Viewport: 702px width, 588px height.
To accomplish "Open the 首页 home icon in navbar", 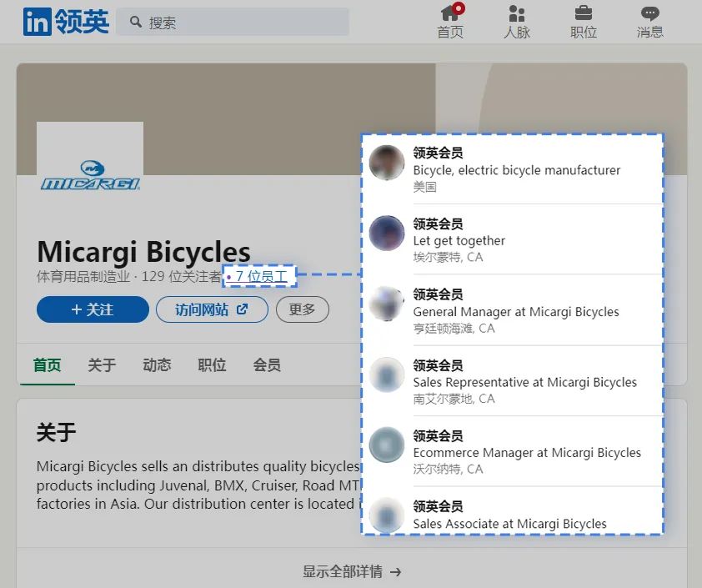I will click(x=450, y=22).
